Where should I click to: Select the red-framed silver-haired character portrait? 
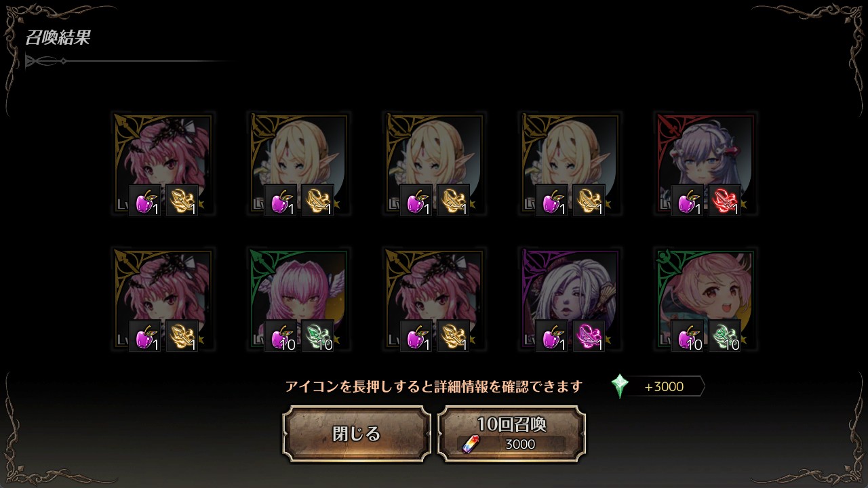[705, 165]
